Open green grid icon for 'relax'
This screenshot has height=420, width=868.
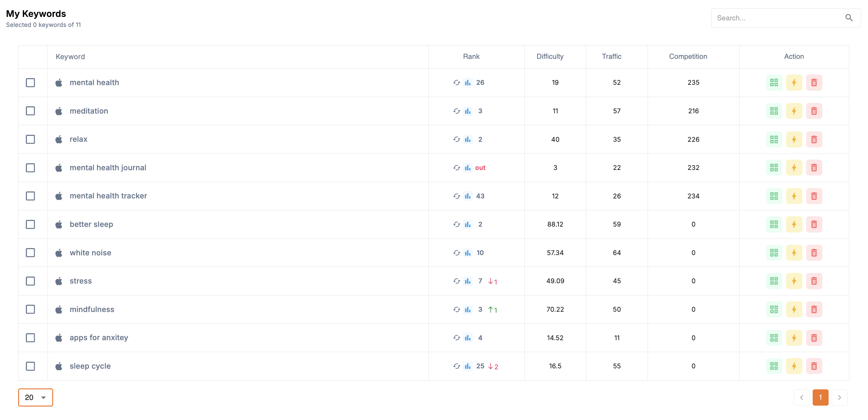pos(774,139)
